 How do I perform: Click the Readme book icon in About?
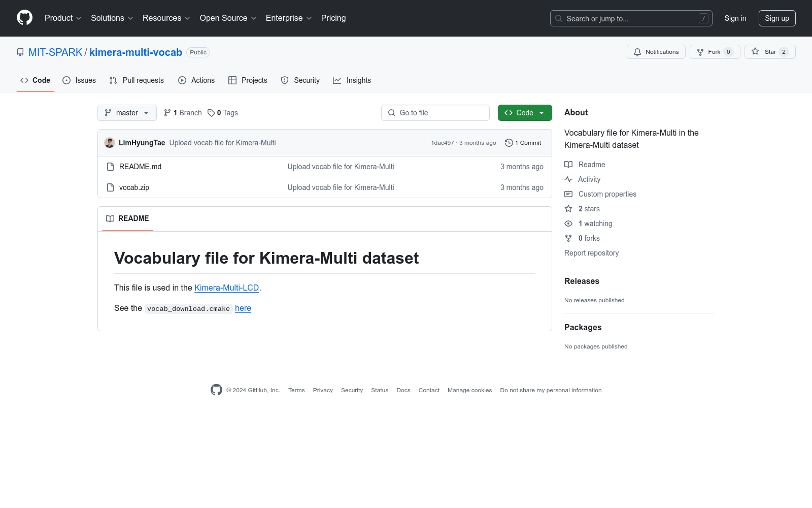[x=568, y=165]
